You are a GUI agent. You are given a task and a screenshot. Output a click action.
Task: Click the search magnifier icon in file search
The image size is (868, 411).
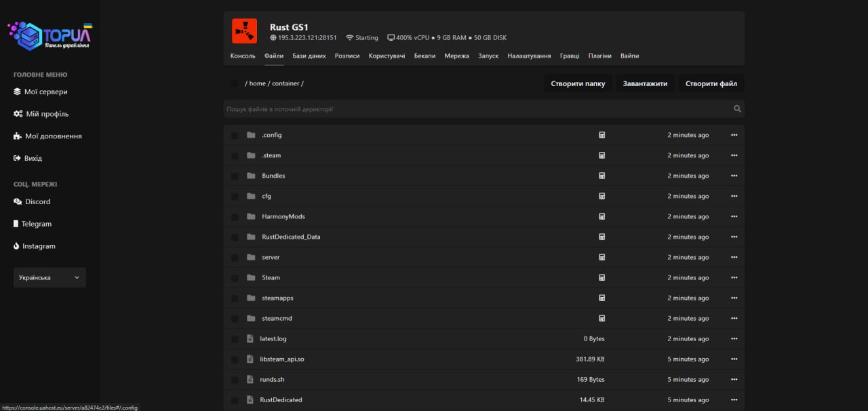pyautogui.click(x=737, y=109)
